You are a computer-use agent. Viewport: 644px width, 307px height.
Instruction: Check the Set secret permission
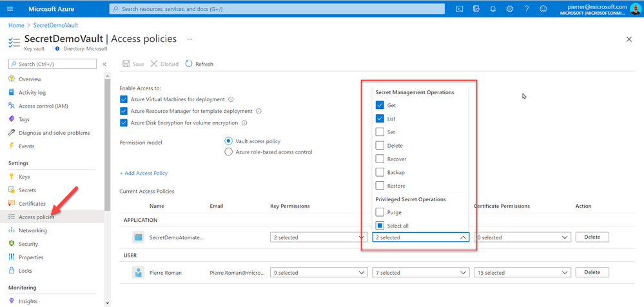coord(380,132)
